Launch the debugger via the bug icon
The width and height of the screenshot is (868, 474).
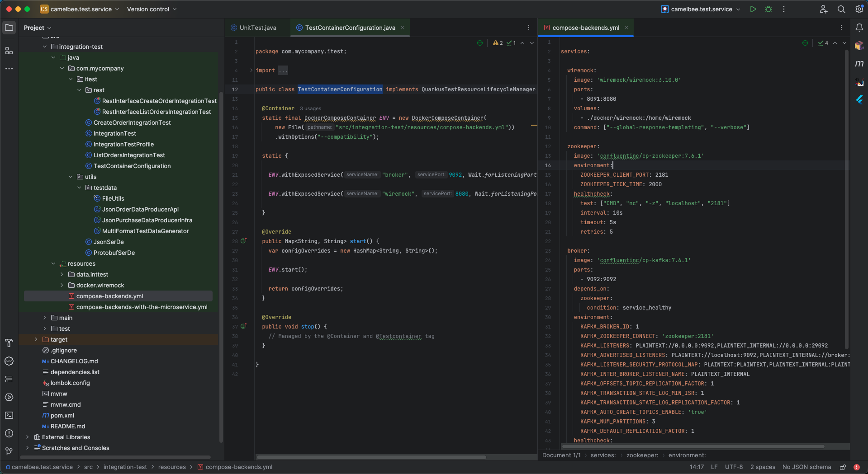point(768,9)
